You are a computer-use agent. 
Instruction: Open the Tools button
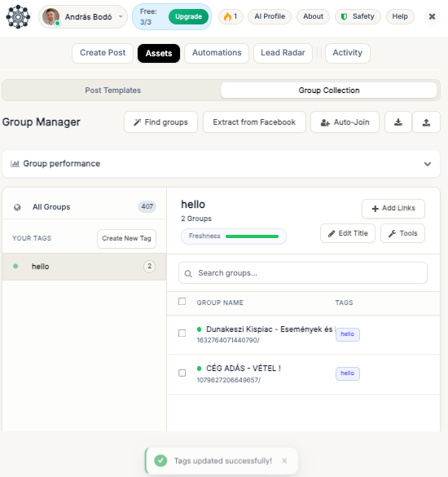click(x=402, y=233)
